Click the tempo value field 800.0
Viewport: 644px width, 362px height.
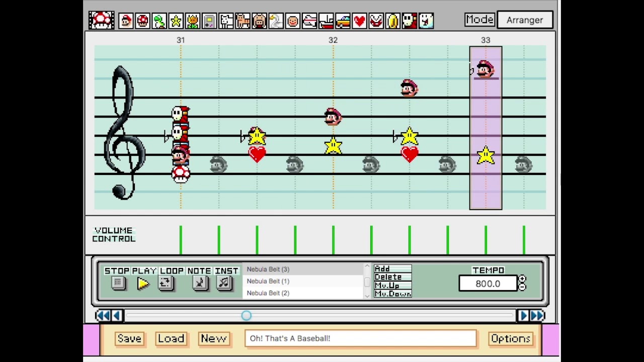[x=488, y=284]
